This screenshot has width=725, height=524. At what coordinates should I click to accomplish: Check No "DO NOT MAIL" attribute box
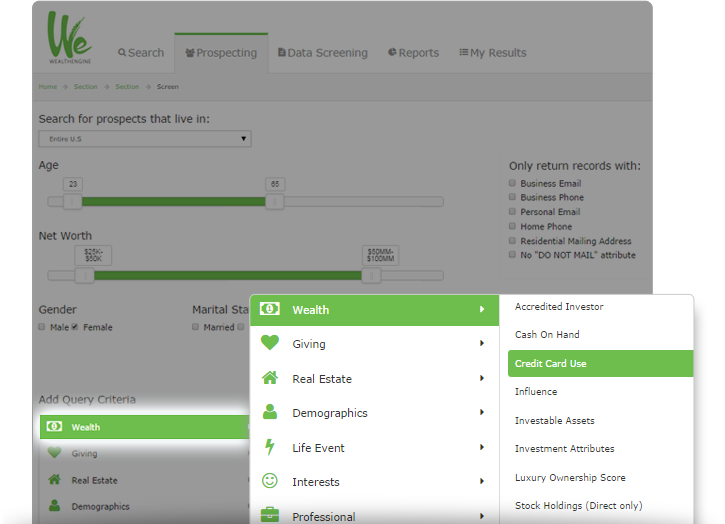(512, 255)
